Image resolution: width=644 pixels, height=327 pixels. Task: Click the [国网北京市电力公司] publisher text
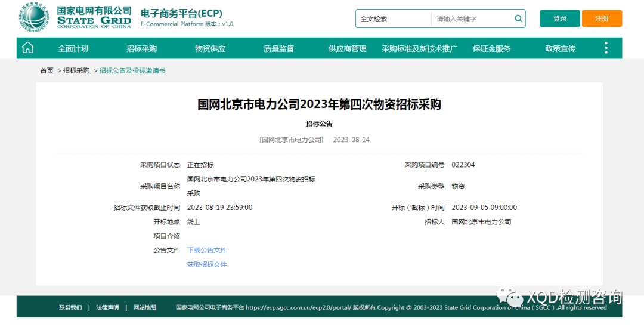pyautogui.click(x=292, y=140)
